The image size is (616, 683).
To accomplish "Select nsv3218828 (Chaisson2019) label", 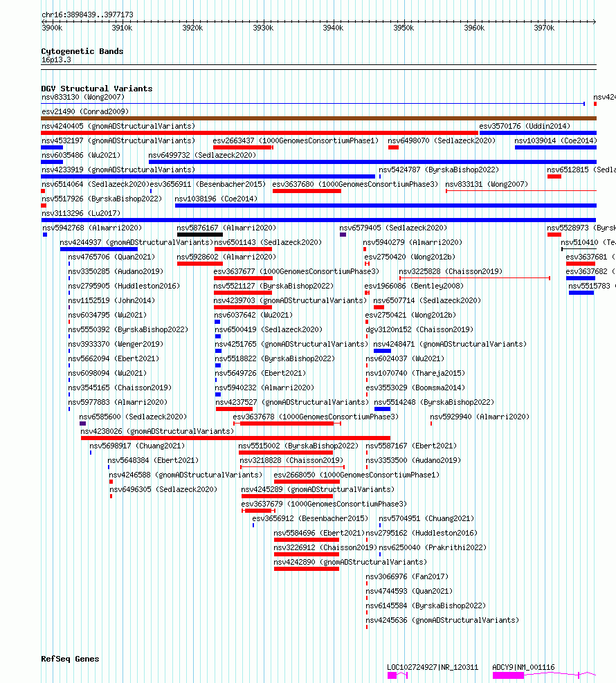I will coord(291,460).
